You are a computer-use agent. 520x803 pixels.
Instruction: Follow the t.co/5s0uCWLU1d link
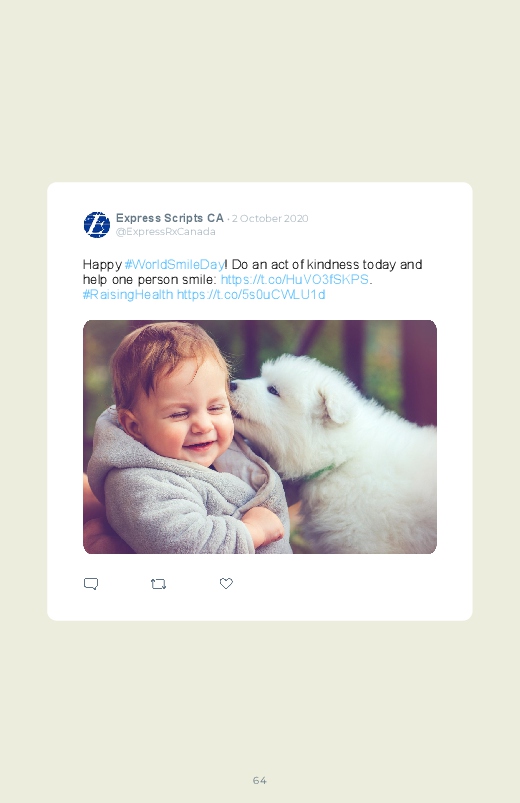click(251, 294)
